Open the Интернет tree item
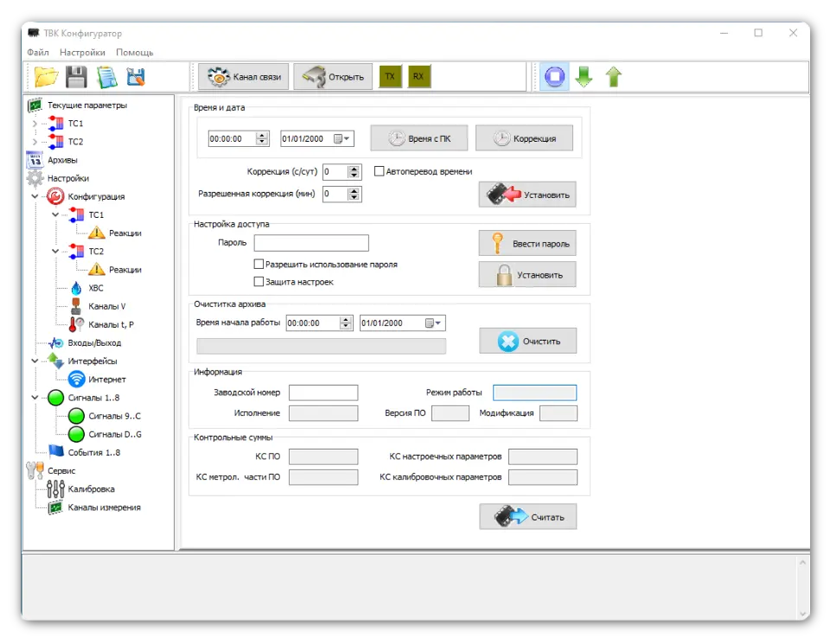Screen dimensions: 830x644 (106, 379)
